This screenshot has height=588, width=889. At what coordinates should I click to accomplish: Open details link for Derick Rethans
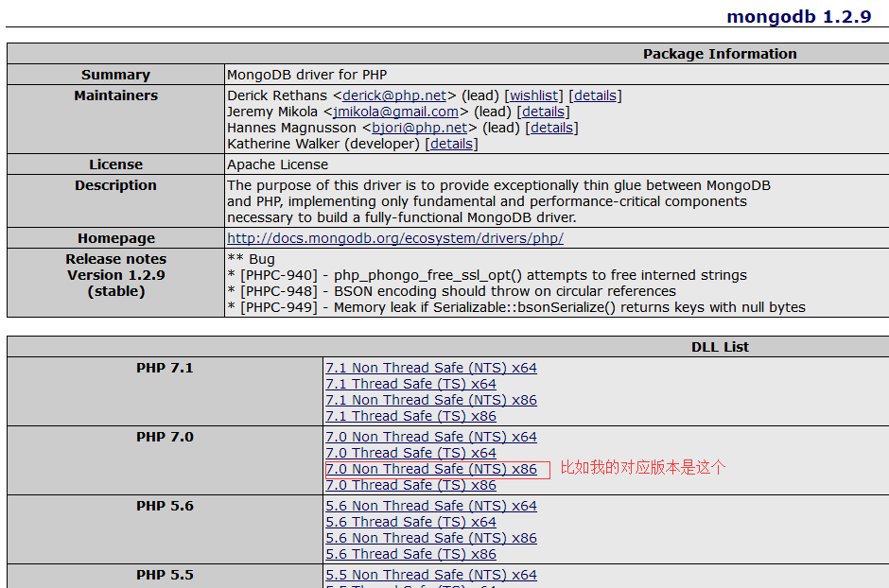(x=595, y=95)
